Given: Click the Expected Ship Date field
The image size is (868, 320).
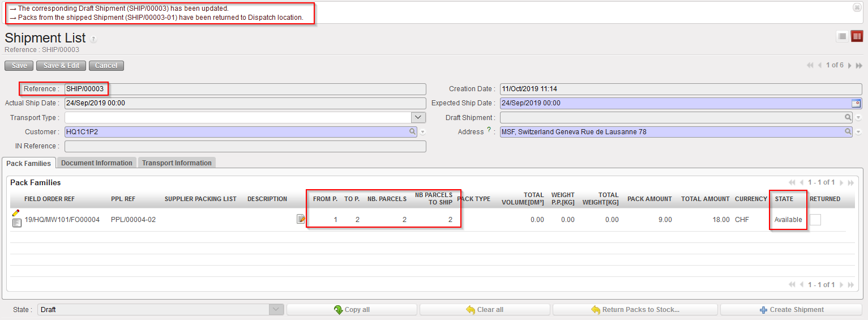Looking at the screenshot, I should 681,103.
